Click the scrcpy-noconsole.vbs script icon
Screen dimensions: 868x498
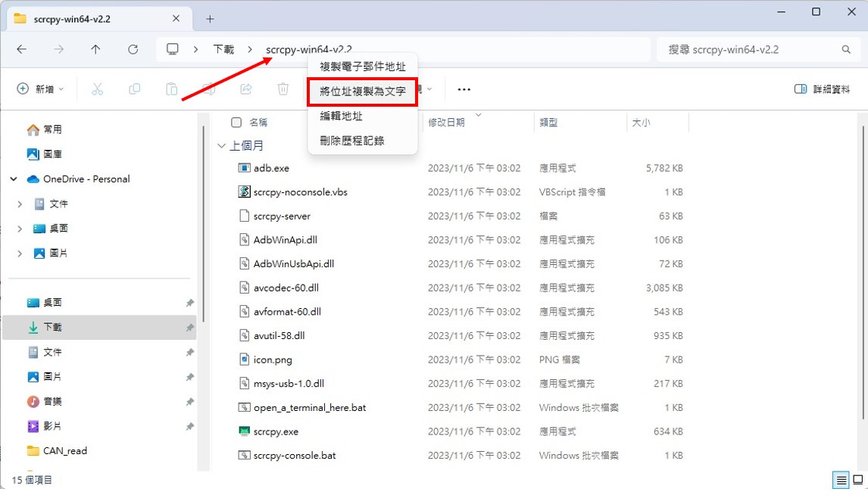point(244,192)
